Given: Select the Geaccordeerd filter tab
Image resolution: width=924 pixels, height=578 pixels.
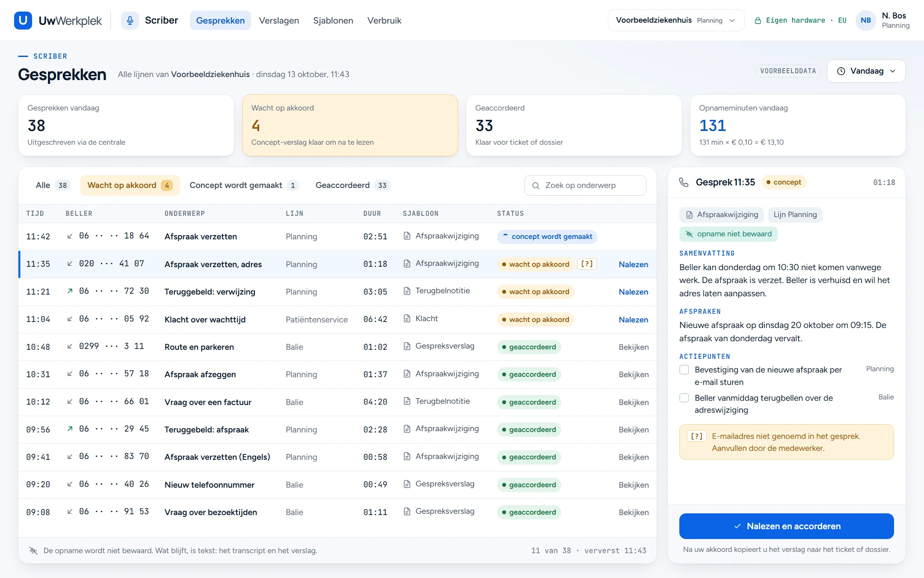Looking at the screenshot, I should [352, 185].
